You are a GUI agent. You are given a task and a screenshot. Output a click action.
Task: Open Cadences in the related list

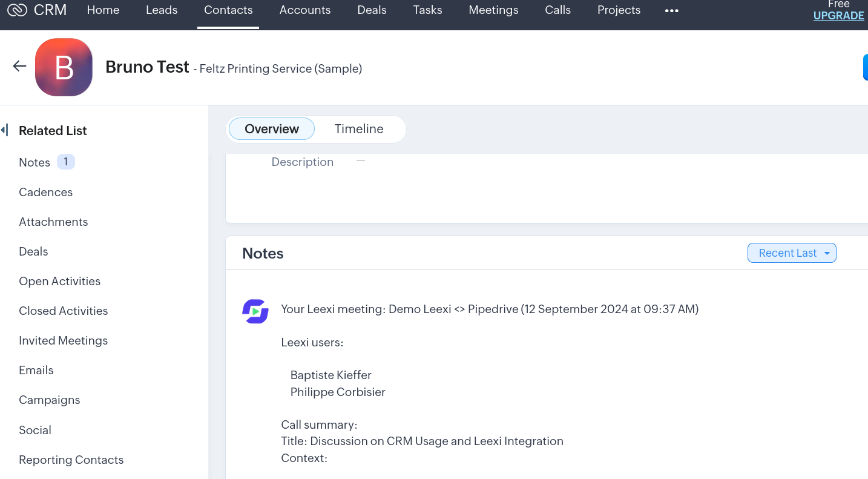[46, 192]
